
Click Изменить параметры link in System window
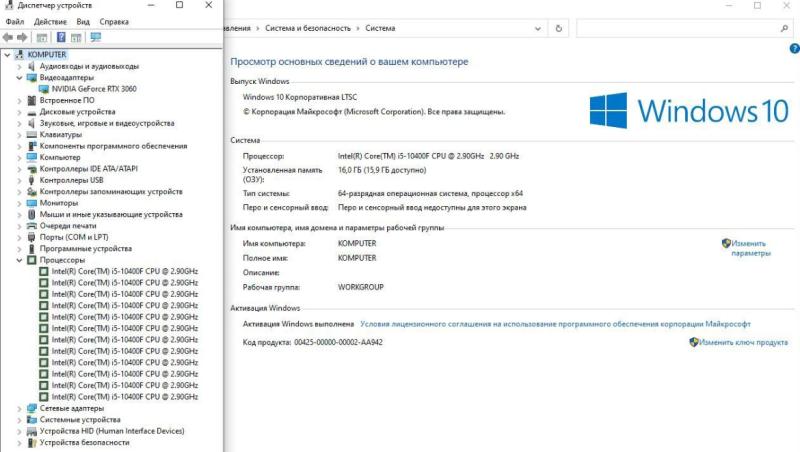coord(751,248)
